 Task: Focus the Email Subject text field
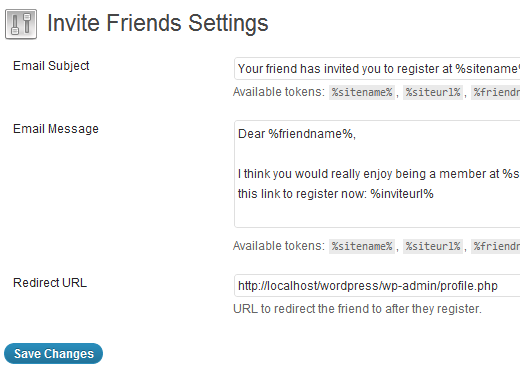(x=377, y=69)
